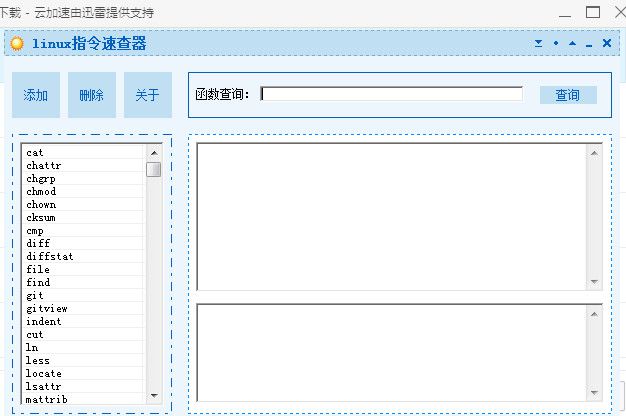Click the 查询 search button
This screenshot has width=626, height=416.
pos(568,95)
